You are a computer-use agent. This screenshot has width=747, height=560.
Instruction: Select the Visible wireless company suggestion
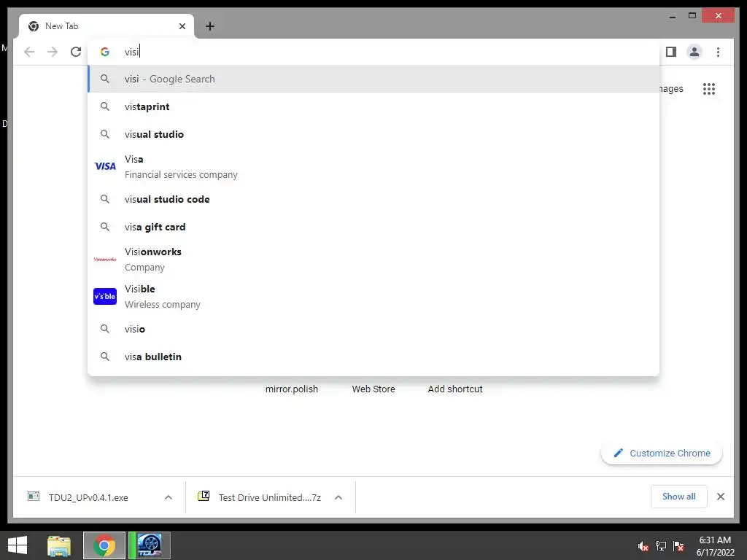click(374, 297)
